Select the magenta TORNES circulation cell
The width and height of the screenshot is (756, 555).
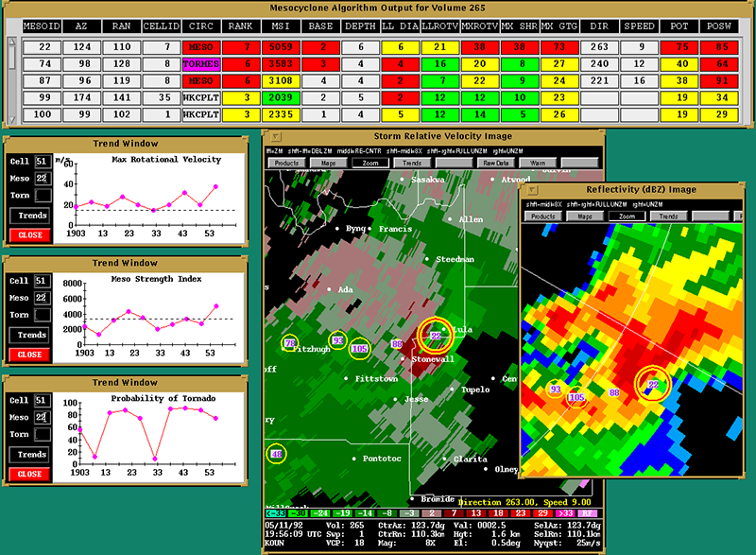click(200, 63)
